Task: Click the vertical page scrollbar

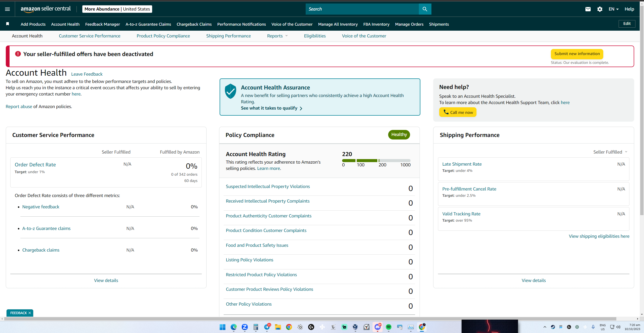Action: point(642,111)
